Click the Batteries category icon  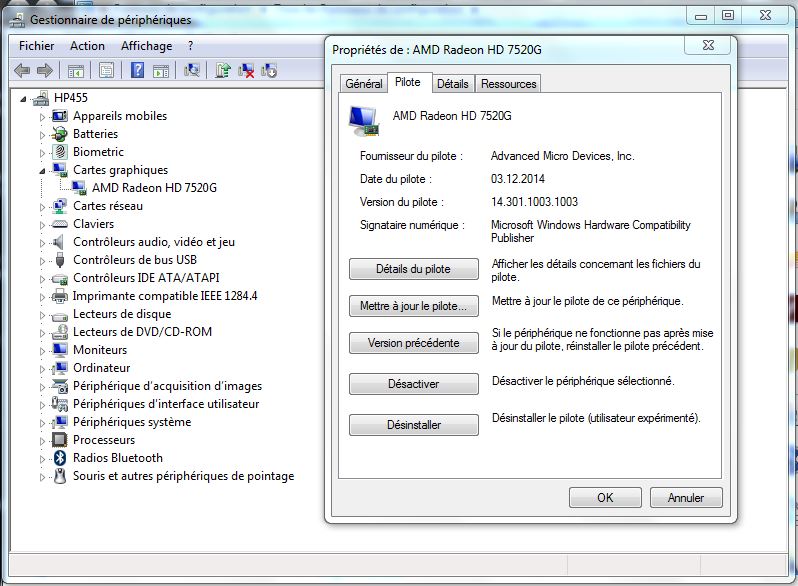coord(60,134)
